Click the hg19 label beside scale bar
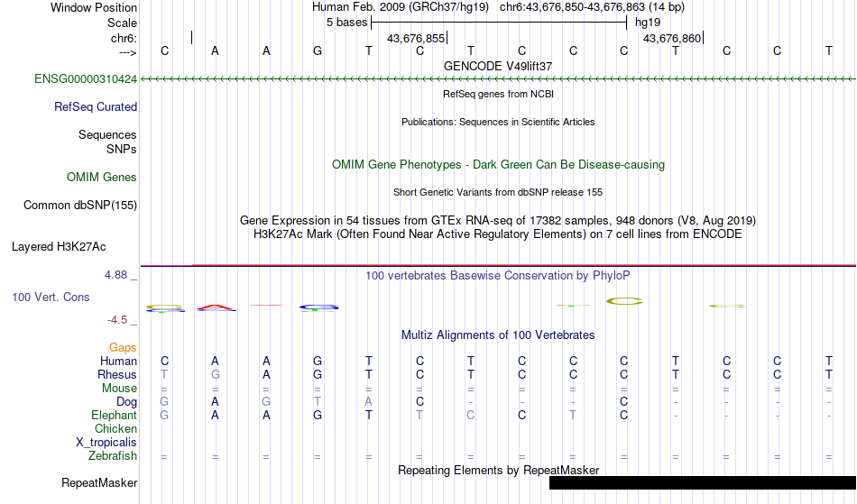The width and height of the screenshot is (857, 504). click(x=648, y=23)
